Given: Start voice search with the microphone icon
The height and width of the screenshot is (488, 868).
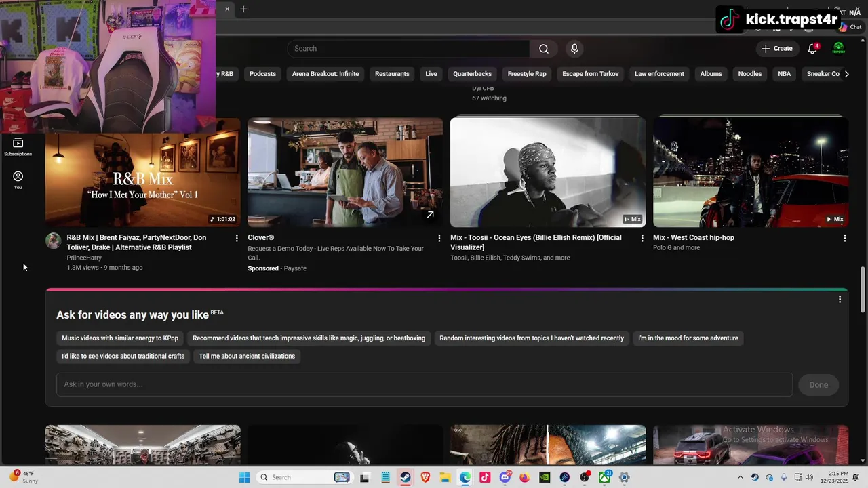Looking at the screenshot, I should (574, 49).
